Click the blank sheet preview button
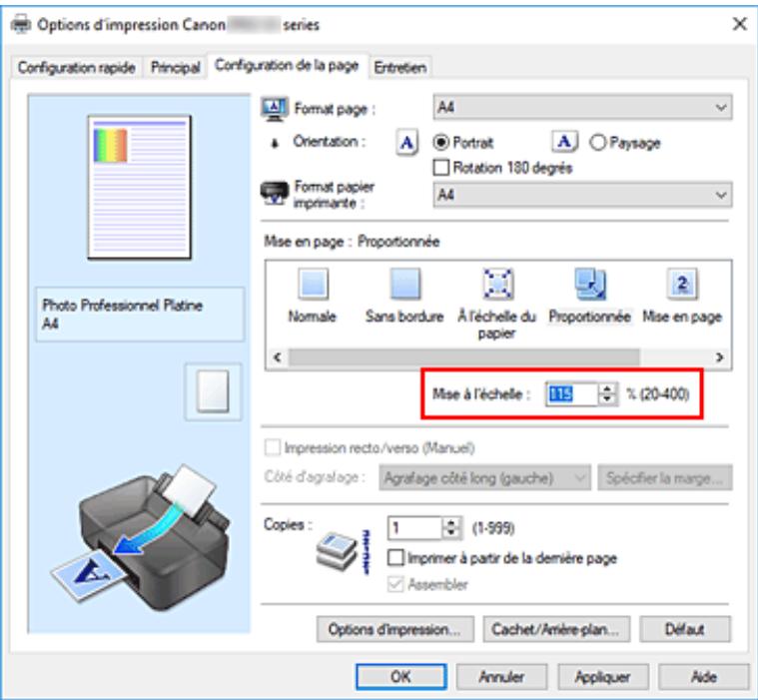 pyautogui.click(x=213, y=391)
